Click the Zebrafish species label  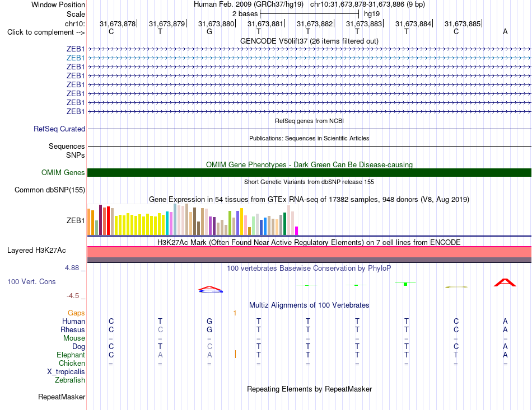(x=70, y=380)
